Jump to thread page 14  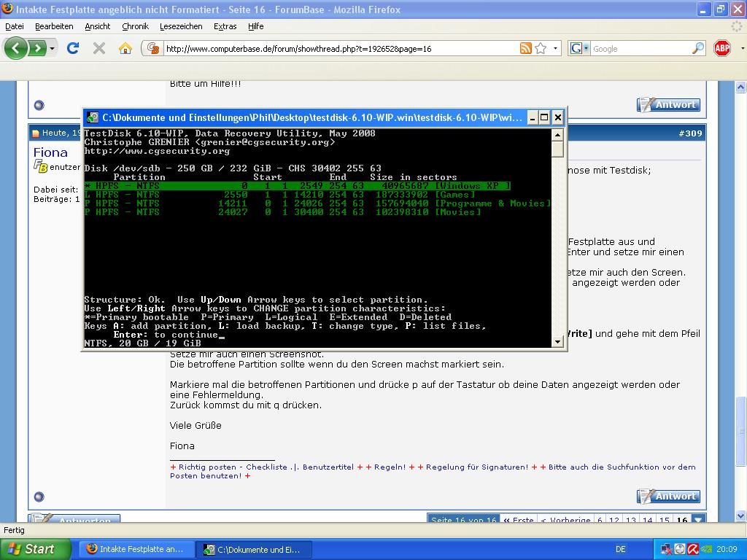point(647,519)
